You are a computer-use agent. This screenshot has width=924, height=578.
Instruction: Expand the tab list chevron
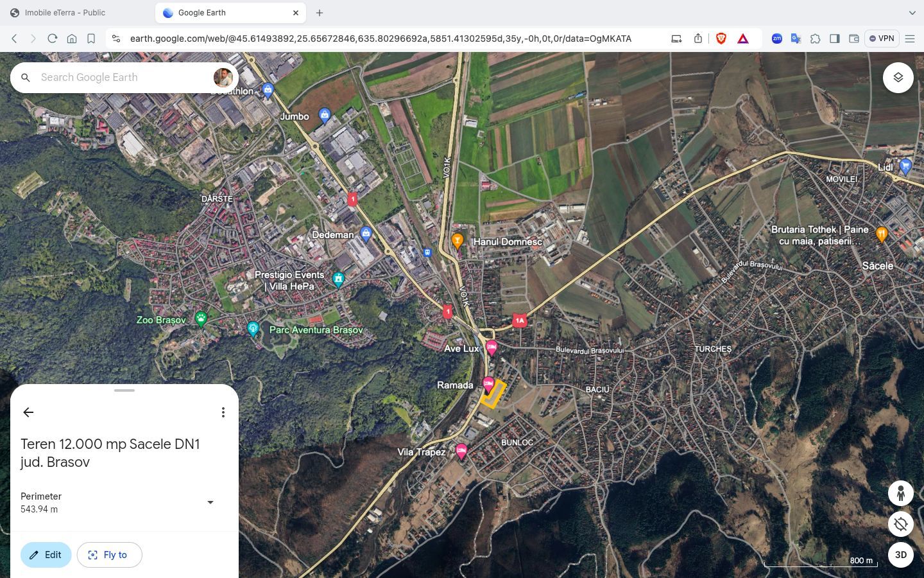point(912,13)
